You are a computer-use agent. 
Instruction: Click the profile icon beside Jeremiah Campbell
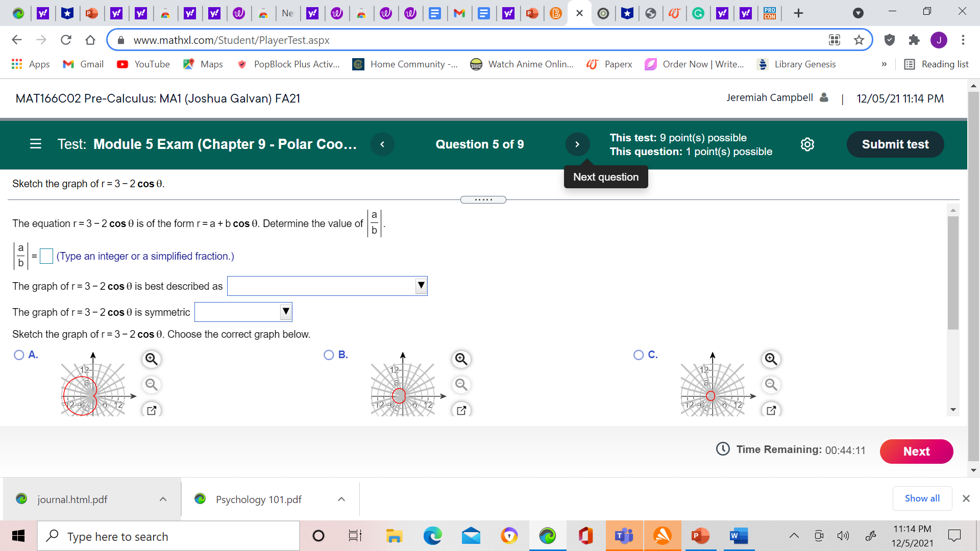(x=823, y=97)
